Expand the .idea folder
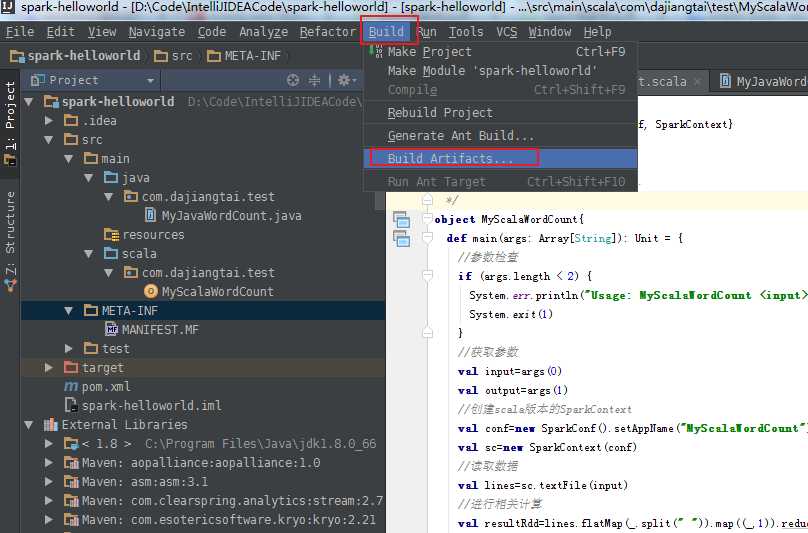 (x=49, y=121)
